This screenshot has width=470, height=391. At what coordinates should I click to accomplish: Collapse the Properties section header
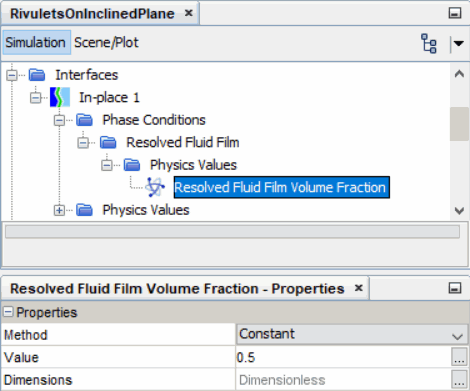click(x=8, y=312)
